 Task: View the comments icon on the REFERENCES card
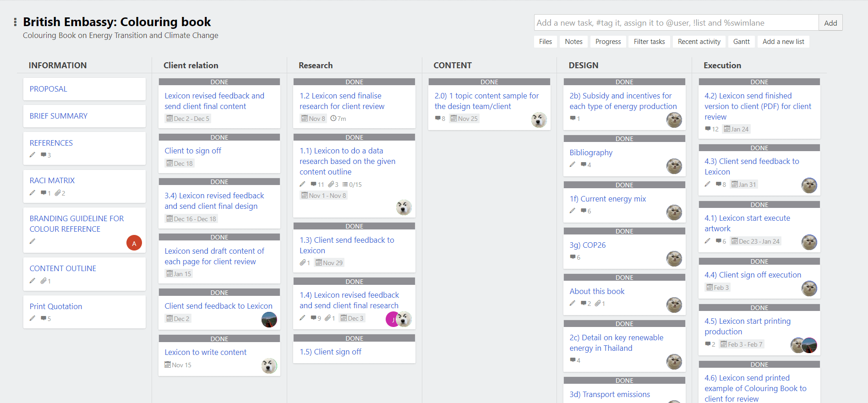(44, 155)
